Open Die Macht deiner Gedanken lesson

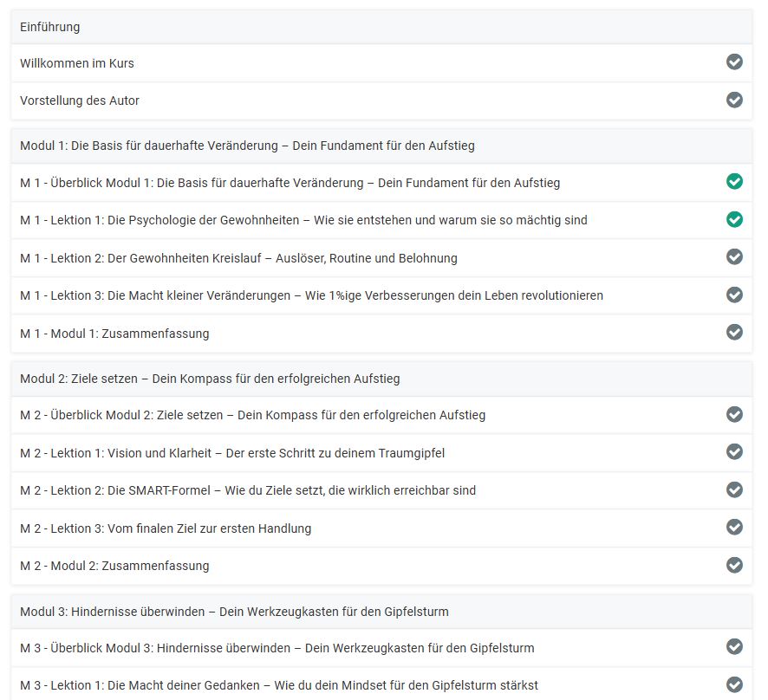278,685
